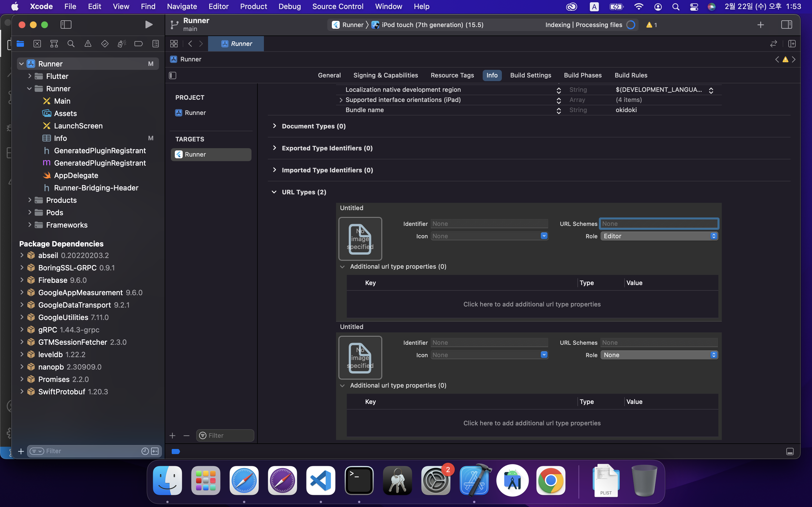The image size is (812, 507).
Task: Expand the Firebase package dependency
Action: (x=22, y=280)
